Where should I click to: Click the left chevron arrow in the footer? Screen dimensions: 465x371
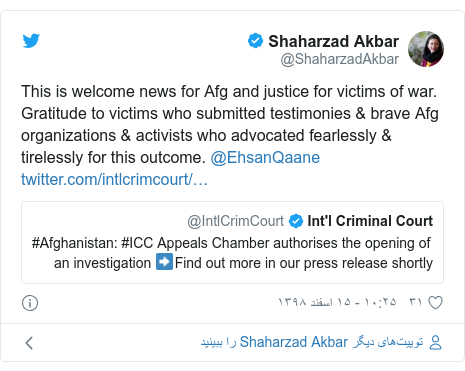(29, 343)
